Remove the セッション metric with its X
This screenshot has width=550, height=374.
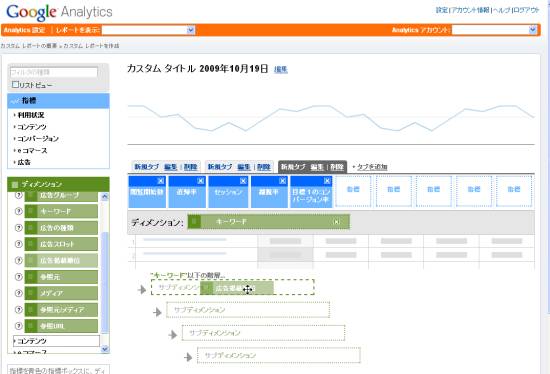(x=243, y=181)
